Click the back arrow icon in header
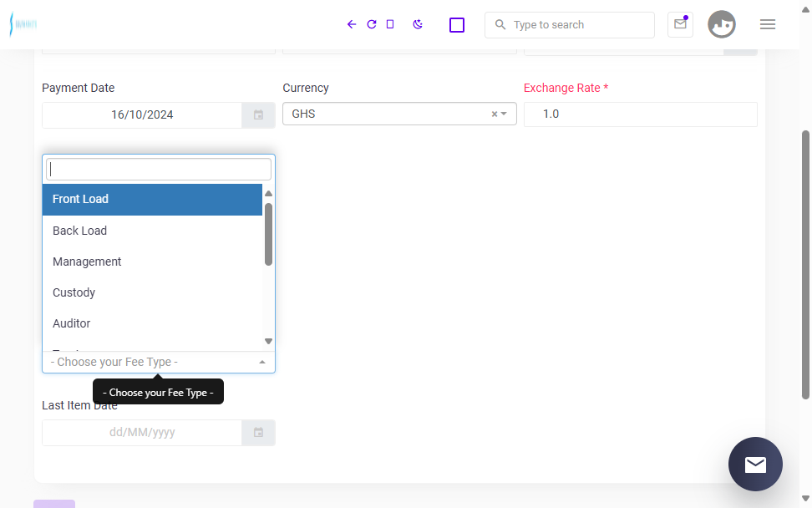Viewport: 812px width, 508px height. tap(352, 24)
